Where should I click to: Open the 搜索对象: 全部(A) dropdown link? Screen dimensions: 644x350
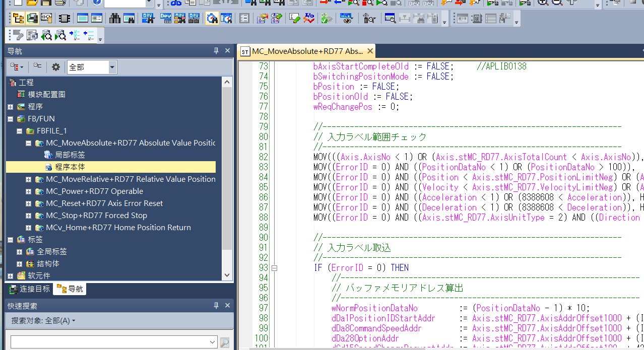[x=43, y=321]
